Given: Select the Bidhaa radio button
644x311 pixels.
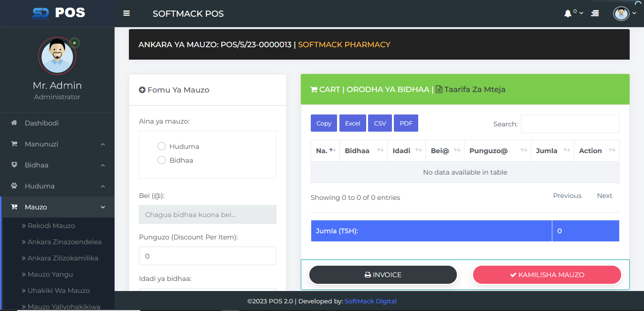Looking at the screenshot, I should (x=161, y=160).
